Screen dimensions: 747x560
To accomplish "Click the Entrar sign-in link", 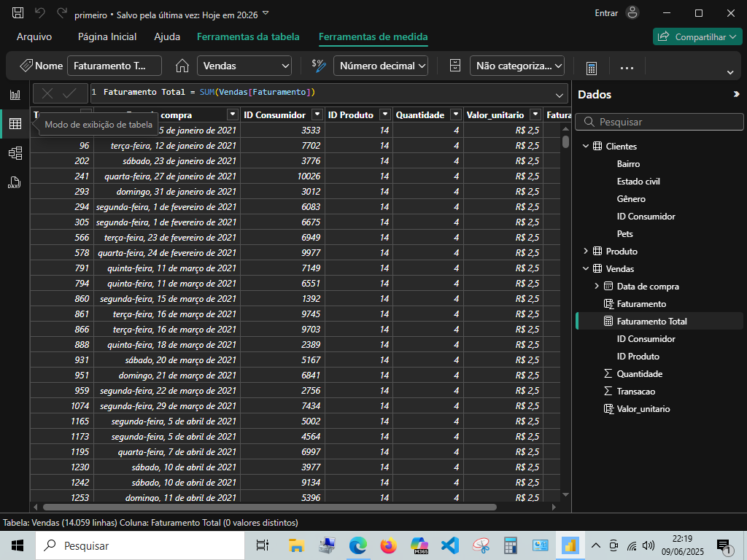I will tap(606, 13).
